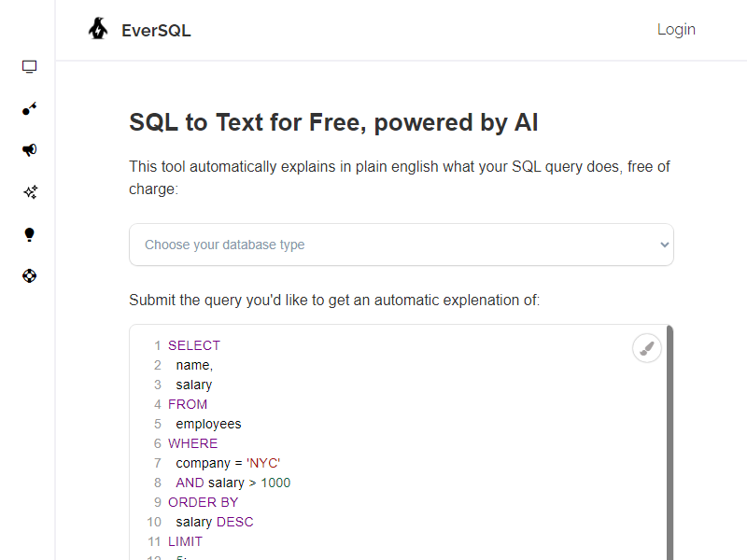
Task: Click the monitor icon in the sidebar
Action: click(x=29, y=67)
